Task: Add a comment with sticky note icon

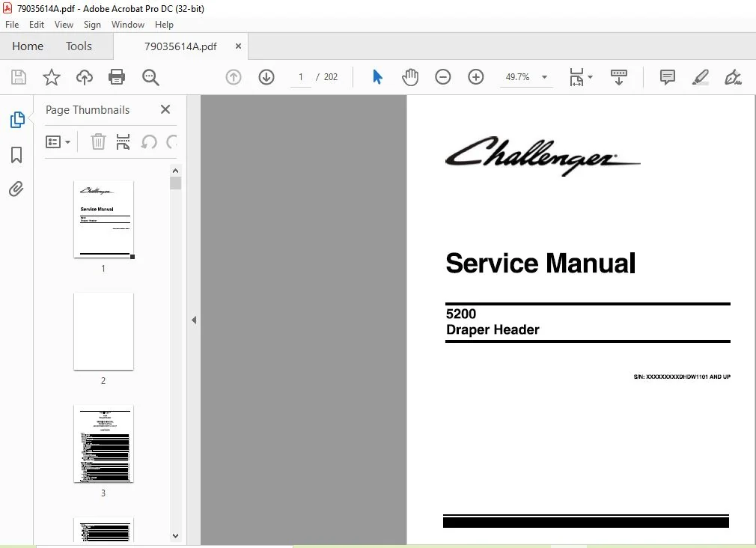Action: tap(667, 77)
